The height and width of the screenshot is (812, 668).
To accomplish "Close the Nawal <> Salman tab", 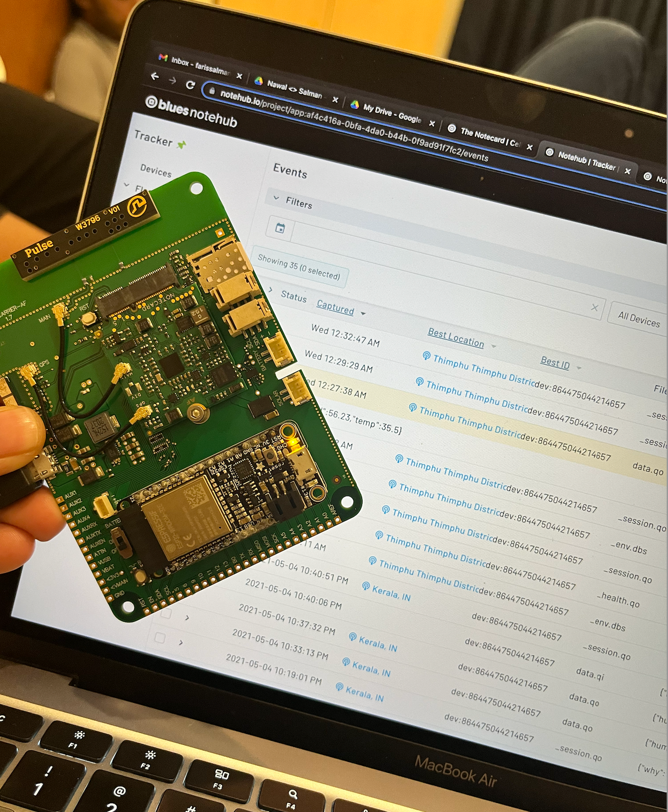I will pos(335,100).
